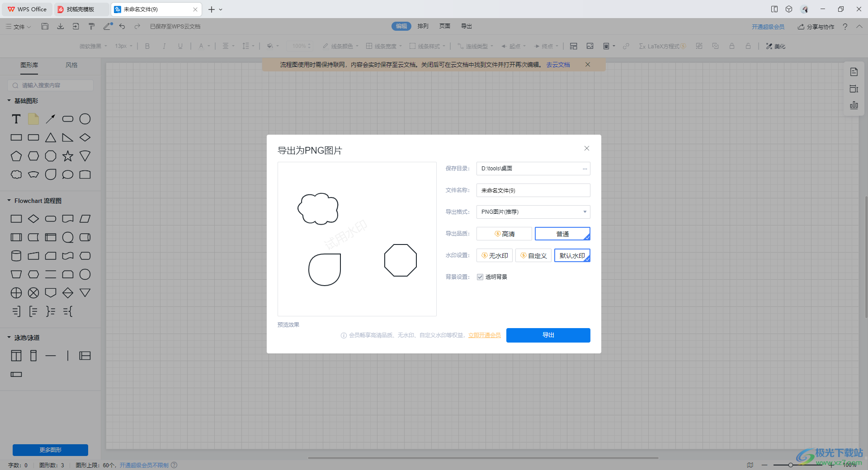
Task: Select HD export quality option
Action: (504, 234)
